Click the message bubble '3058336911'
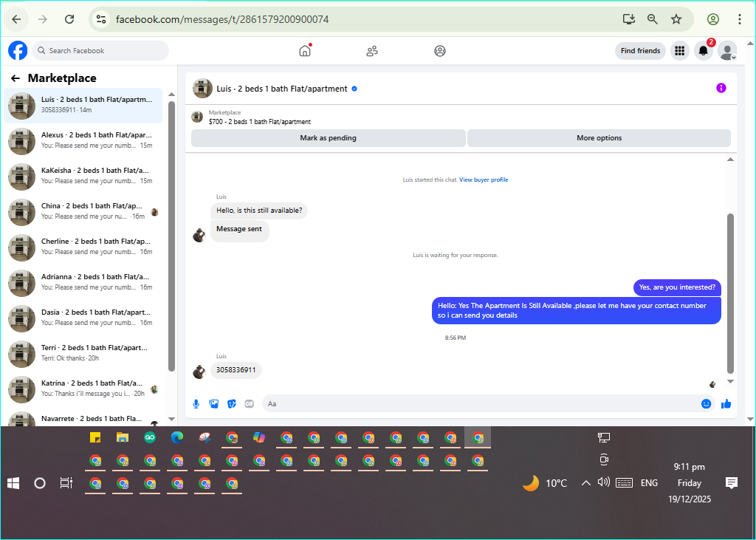 coord(236,370)
